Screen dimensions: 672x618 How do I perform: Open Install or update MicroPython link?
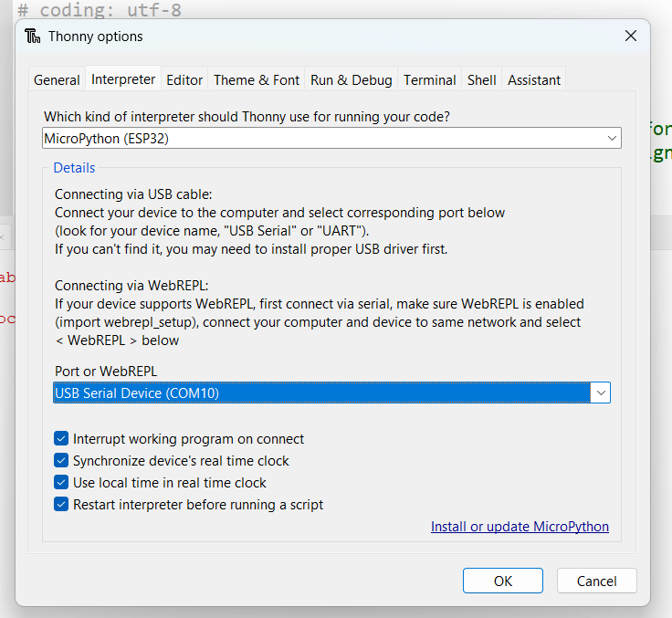point(520,527)
